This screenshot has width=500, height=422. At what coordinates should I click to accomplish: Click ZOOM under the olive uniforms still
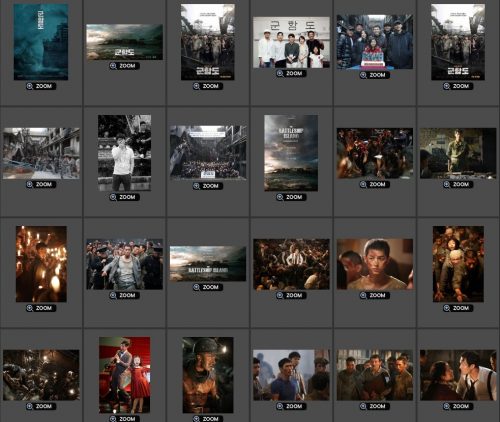(x=375, y=406)
